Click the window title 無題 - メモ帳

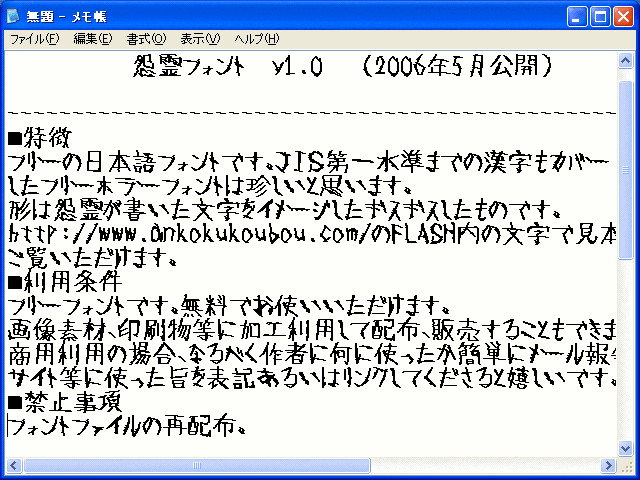click(67, 16)
